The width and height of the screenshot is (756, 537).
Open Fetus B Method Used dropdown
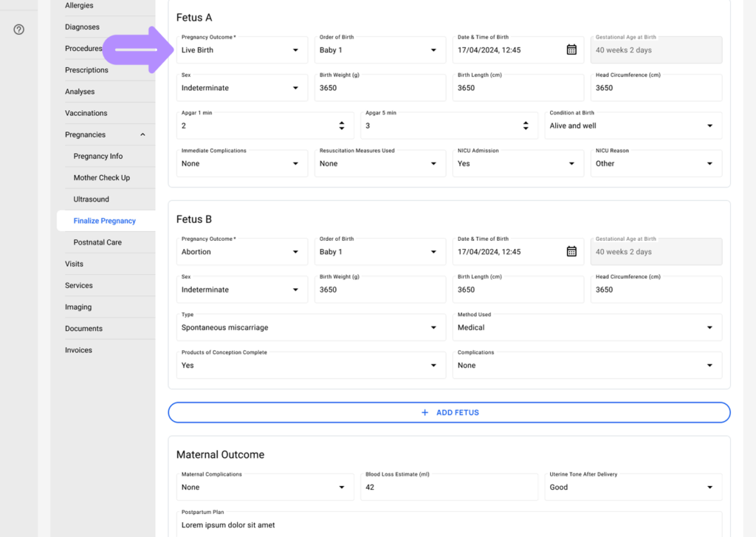point(586,327)
